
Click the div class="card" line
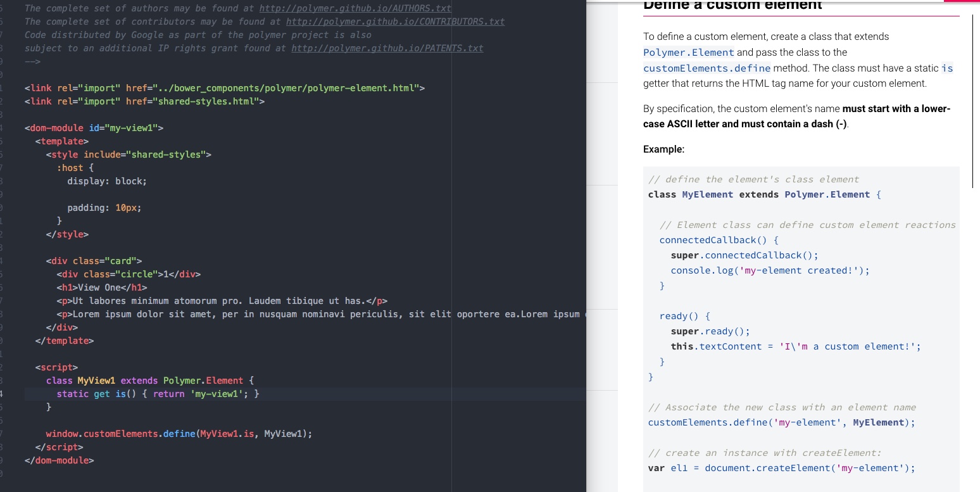(94, 261)
